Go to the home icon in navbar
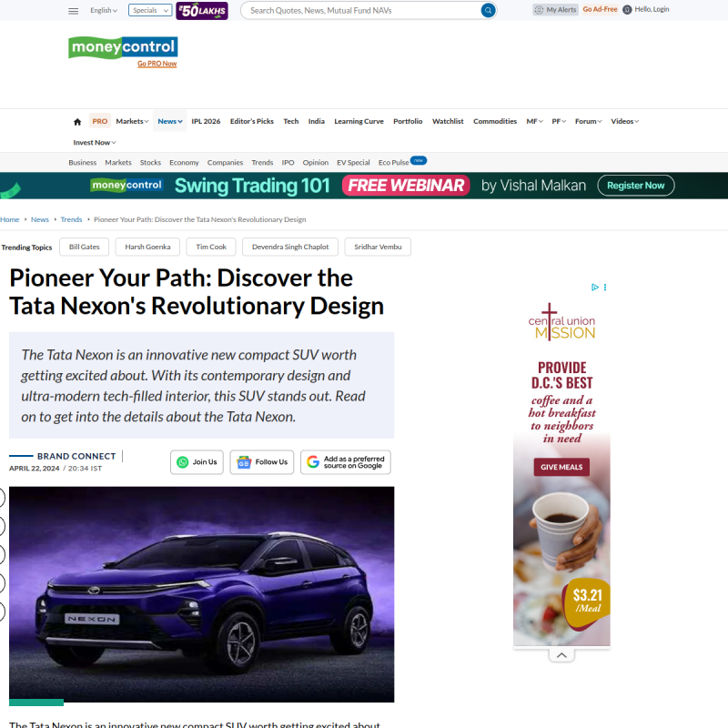The height and width of the screenshot is (728, 728). pyautogui.click(x=77, y=122)
